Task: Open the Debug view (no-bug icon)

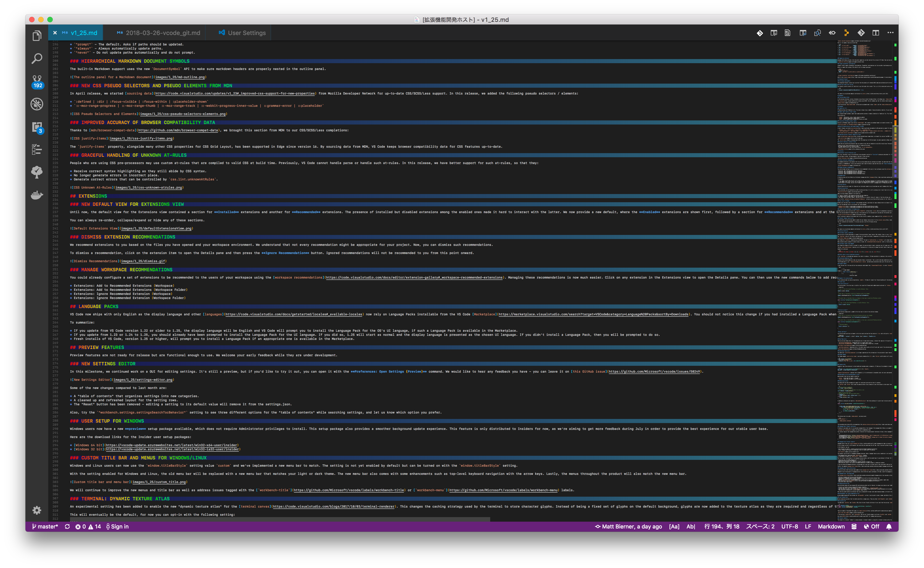Action: [37, 104]
